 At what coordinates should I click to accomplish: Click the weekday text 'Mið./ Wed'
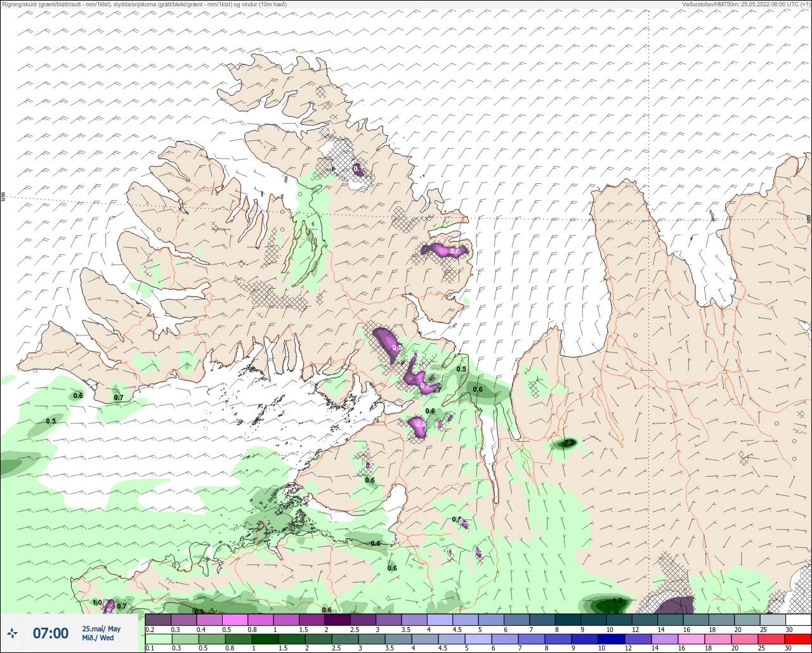(x=98, y=638)
